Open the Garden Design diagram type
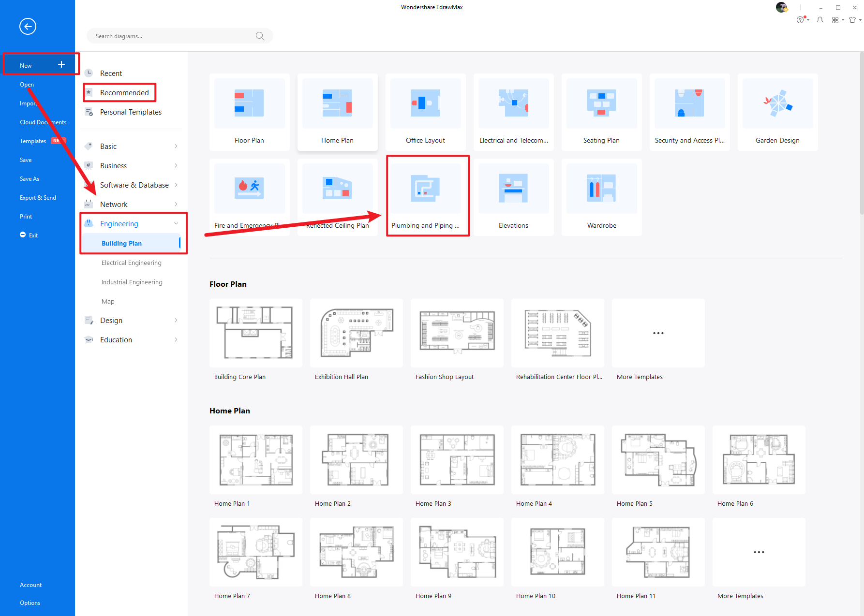Viewport: 864px width, 616px height. [x=778, y=112]
